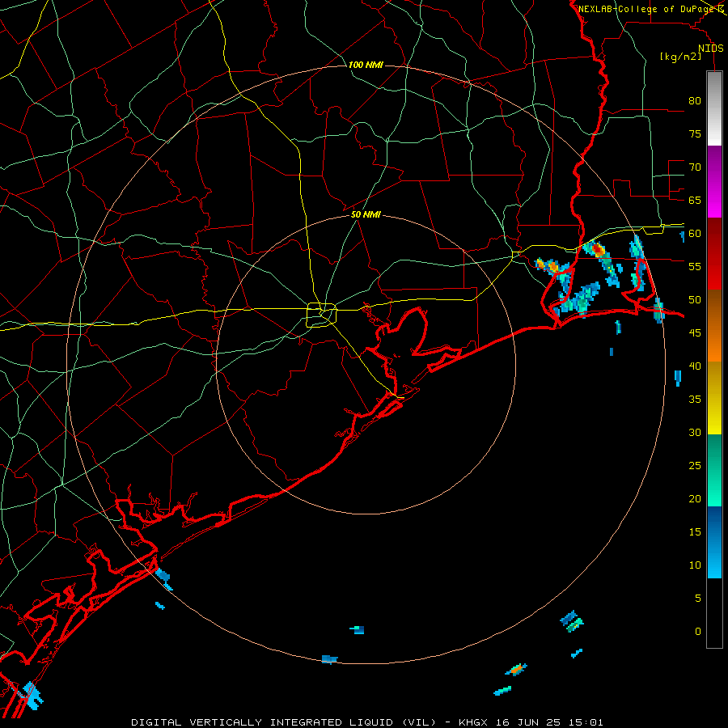
Task: Click the blue segment of the color bar
Action: (x=714, y=542)
